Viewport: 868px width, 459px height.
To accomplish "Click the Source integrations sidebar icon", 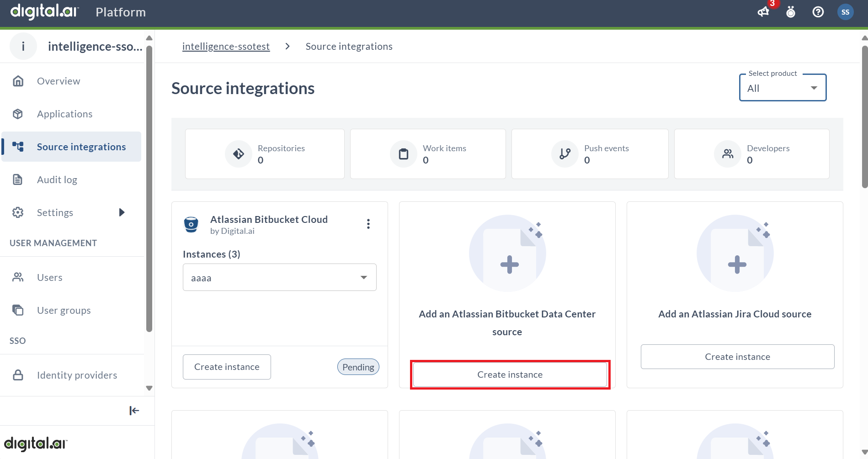I will coord(18,147).
